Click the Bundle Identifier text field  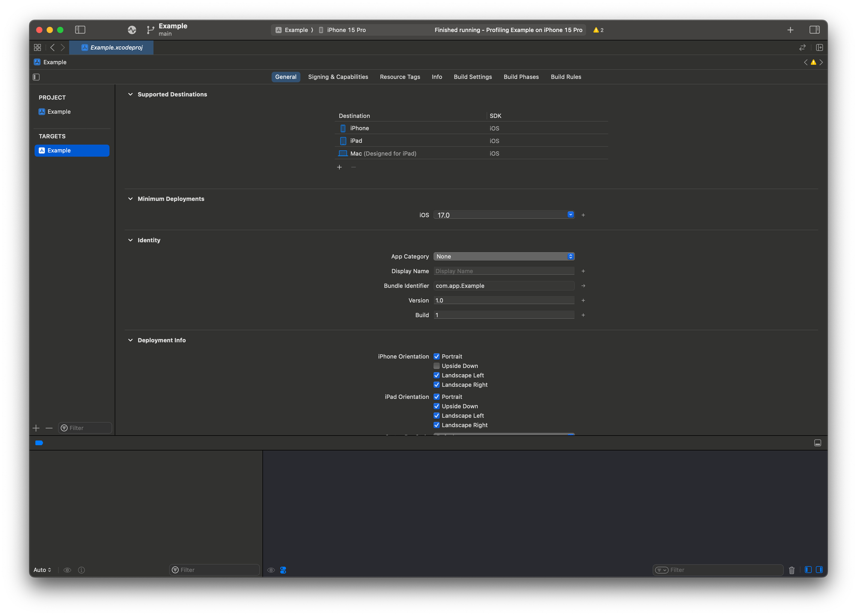503,286
